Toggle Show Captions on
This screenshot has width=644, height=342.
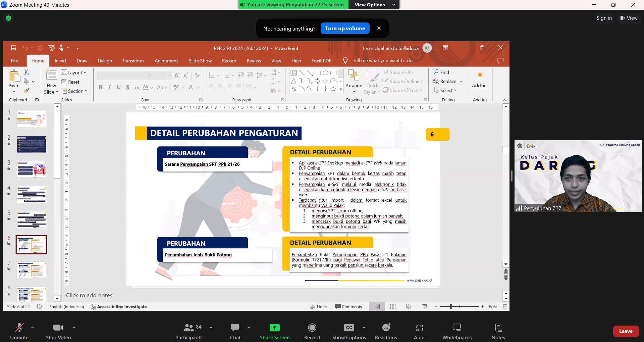pos(349,331)
